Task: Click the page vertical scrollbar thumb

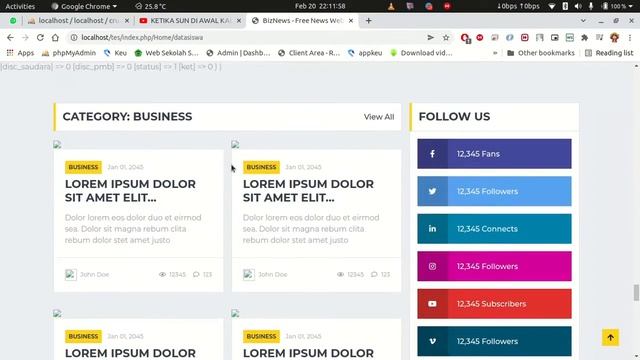Action: 636,293
